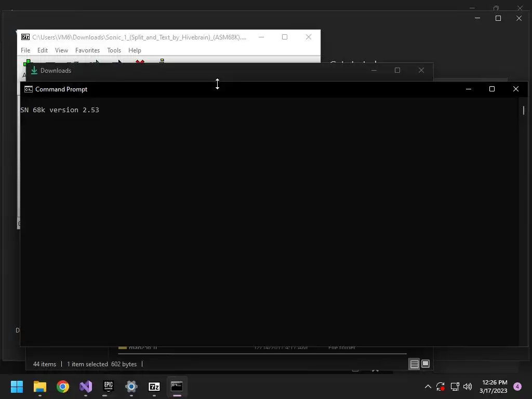
Task: Click the Command Prompt title bar icon
Action: (x=29, y=89)
